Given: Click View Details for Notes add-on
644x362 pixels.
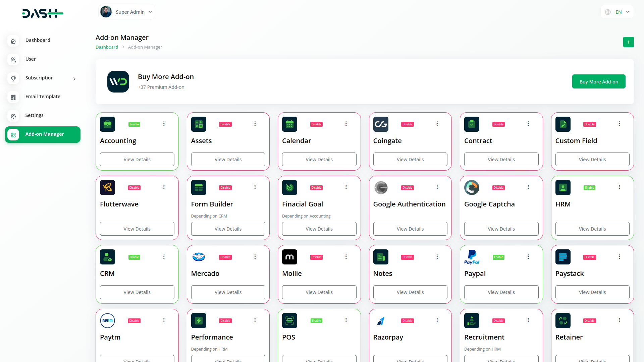Looking at the screenshot, I should pyautogui.click(x=410, y=292).
